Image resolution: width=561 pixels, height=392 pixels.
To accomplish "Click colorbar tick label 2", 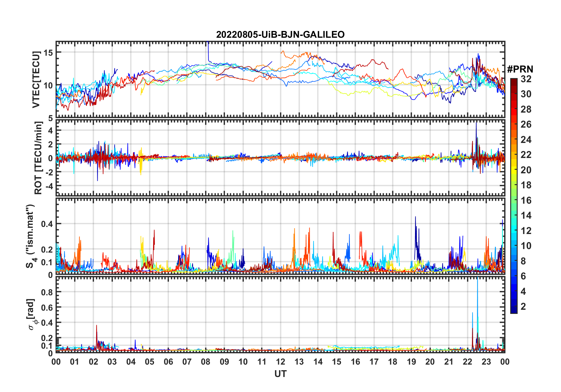I will coord(523,307).
